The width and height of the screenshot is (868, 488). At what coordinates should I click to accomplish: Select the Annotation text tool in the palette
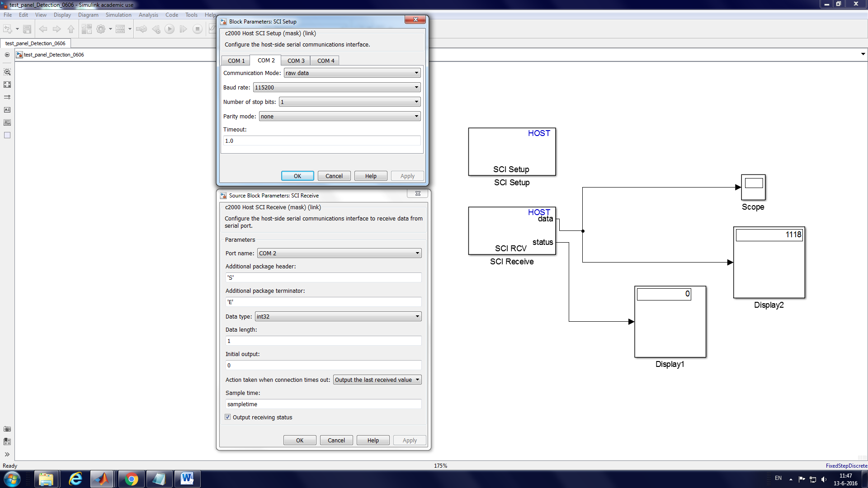(7, 110)
